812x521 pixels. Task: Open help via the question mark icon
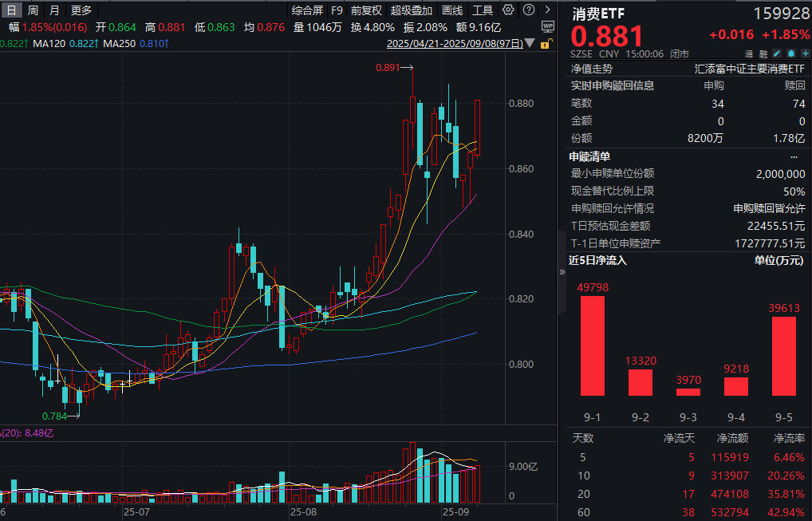[x=529, y=10]
